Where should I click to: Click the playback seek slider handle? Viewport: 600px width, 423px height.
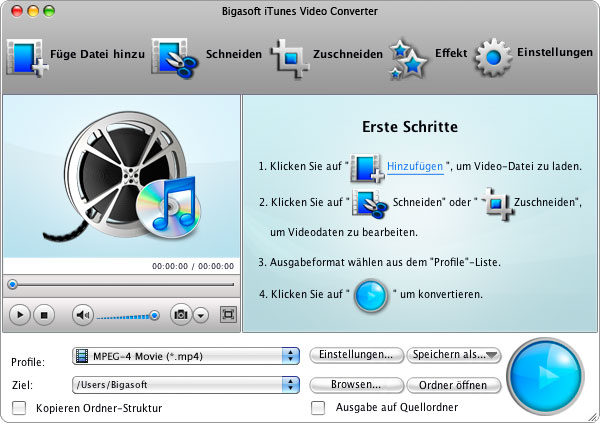(x=13, y=284)
